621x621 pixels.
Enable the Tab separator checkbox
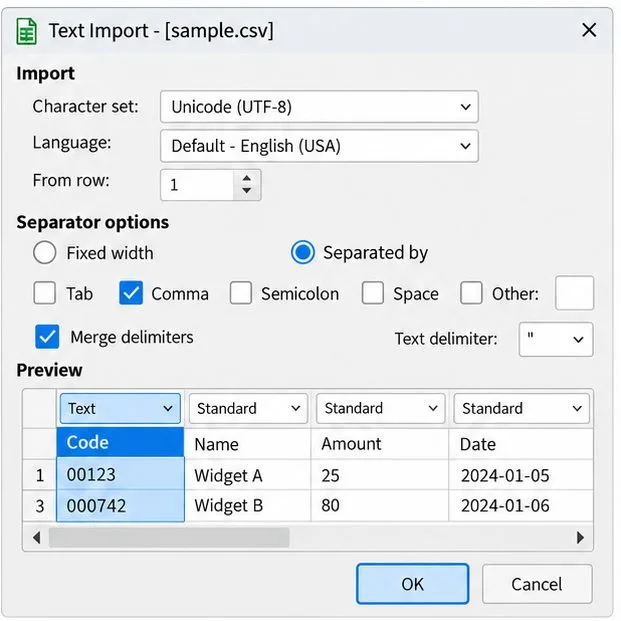coord(44,293)
